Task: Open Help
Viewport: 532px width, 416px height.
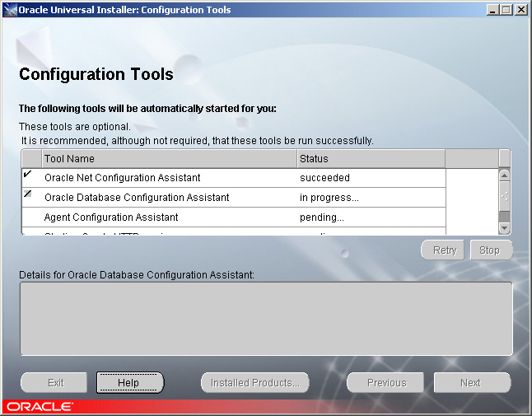Action: click(130, 383)
